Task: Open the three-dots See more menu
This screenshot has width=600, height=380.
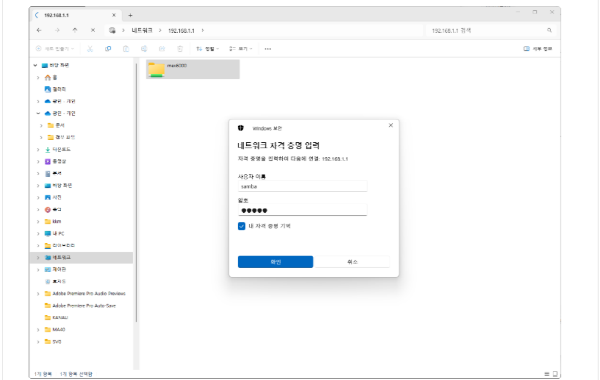Action: pos(268,49)
